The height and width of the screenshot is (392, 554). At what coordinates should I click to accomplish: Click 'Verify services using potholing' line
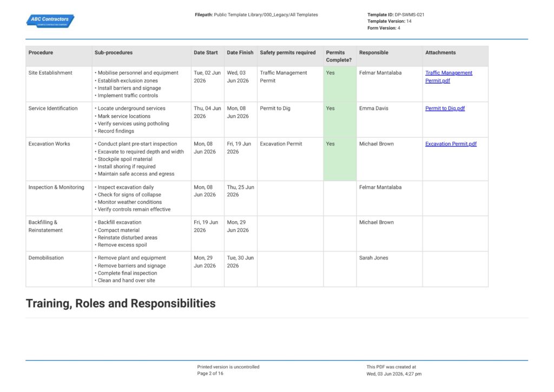pos(132,124)
